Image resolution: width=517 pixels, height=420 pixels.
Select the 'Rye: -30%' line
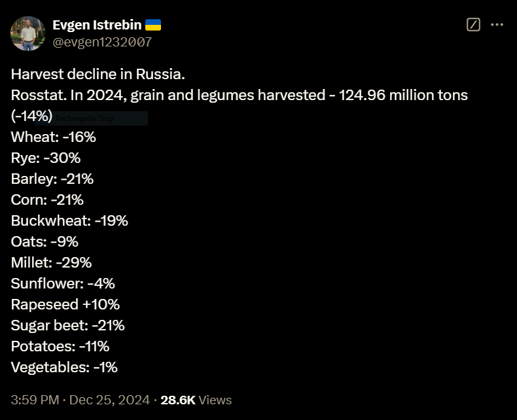pyautogui.click(x=46, y=158)
